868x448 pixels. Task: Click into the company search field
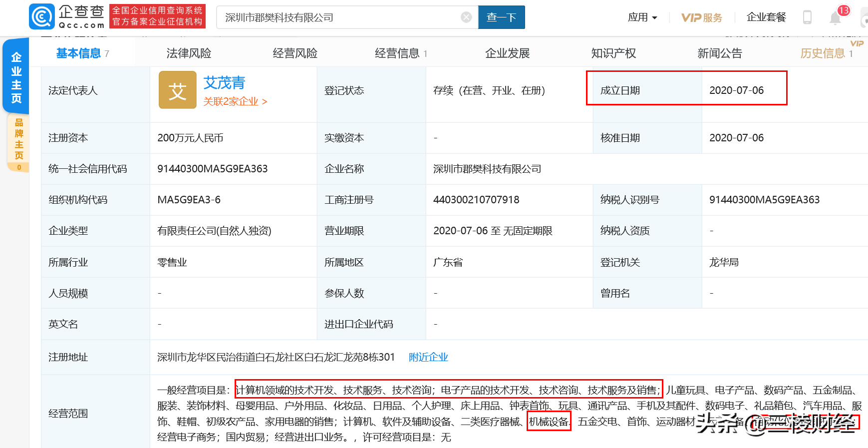pyautogui.click(x=339, y=17)
